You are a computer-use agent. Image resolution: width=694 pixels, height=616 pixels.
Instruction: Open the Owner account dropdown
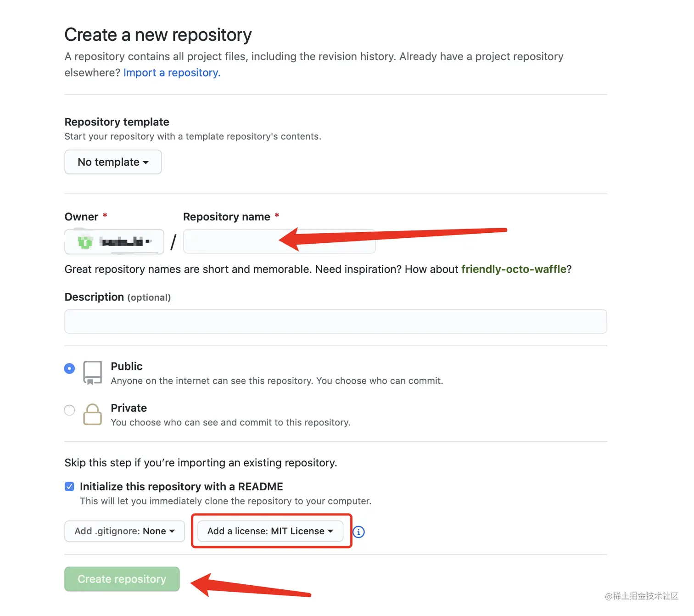click(x=114, y=241)
